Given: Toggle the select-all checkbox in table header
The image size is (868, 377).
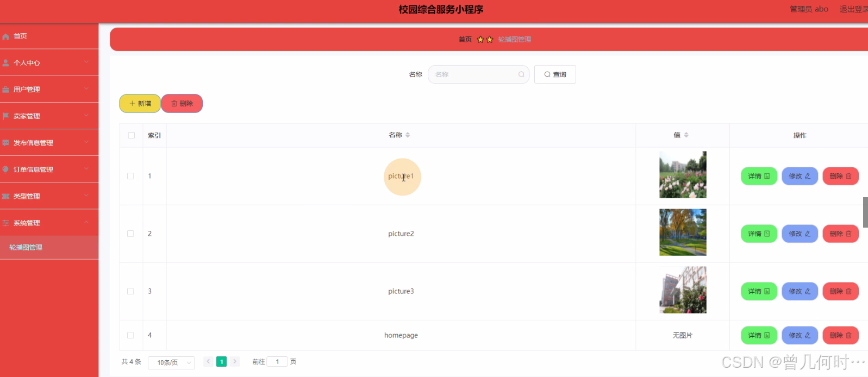Looking at the screenshot, I should click(132, 135).
